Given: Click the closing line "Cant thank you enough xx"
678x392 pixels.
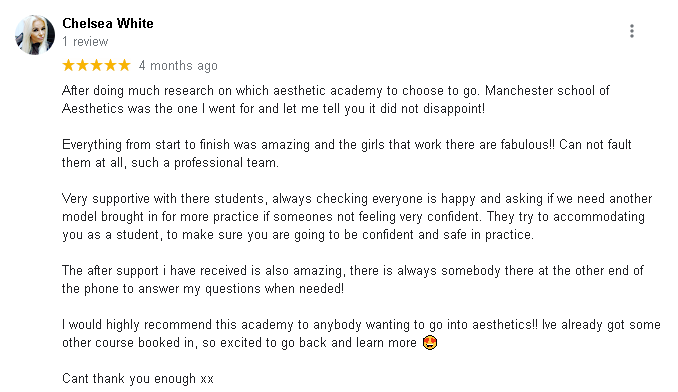Looking at the screenshot, I should [138, 379].
